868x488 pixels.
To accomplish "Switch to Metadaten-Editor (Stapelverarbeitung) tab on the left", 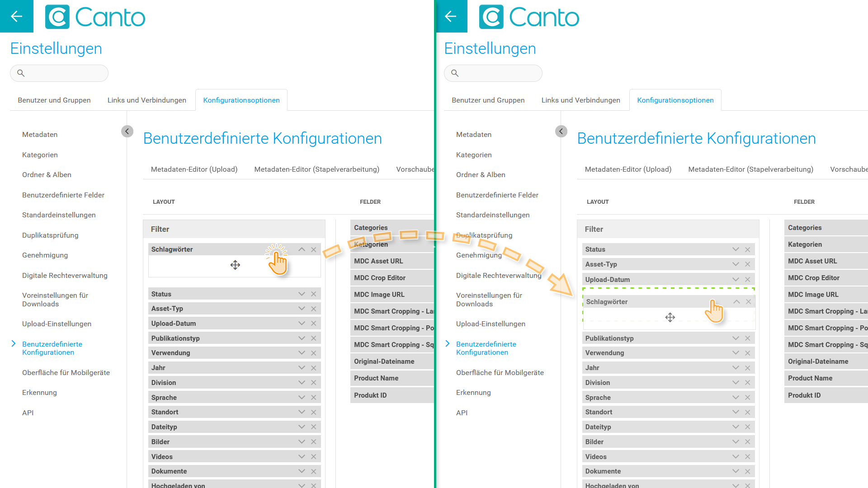I will [317, 169].
